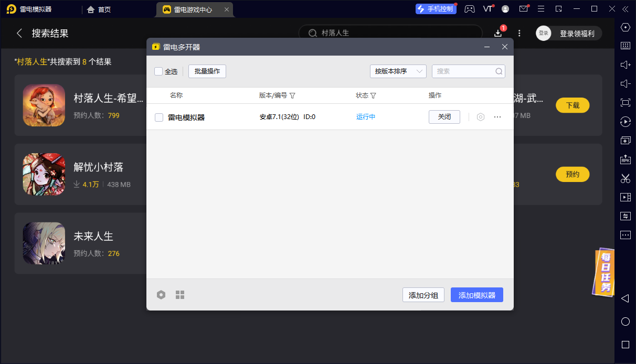Image resolution: width=636 pixels, height=364 pixels.
Task: Open the 解忧小村落 game thumbnail
Action: pos(44,174)
